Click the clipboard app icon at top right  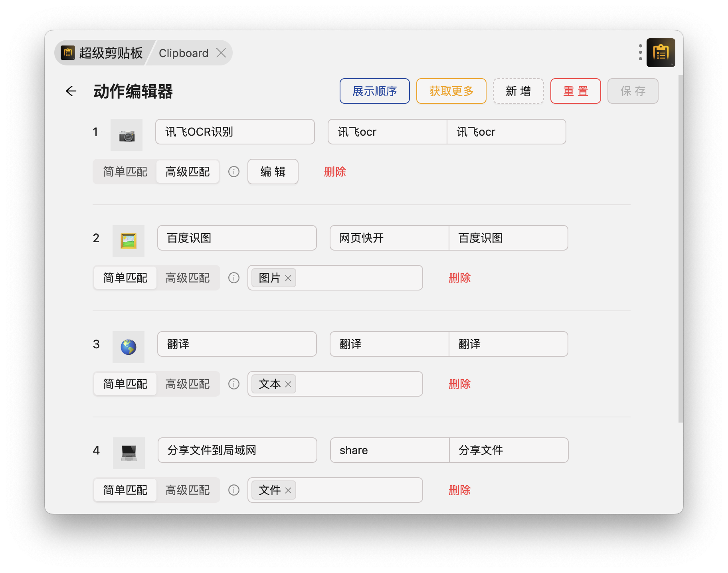pyautogui.click(x=661, y=52)
